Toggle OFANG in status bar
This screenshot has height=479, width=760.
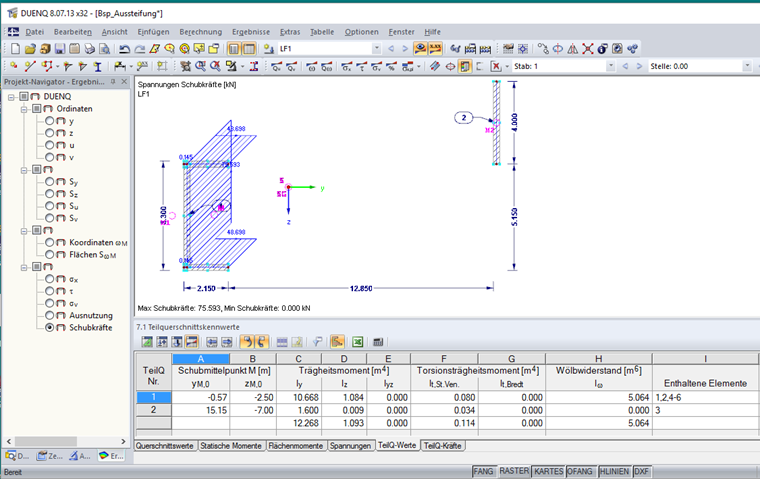click(x=580, y=471)
